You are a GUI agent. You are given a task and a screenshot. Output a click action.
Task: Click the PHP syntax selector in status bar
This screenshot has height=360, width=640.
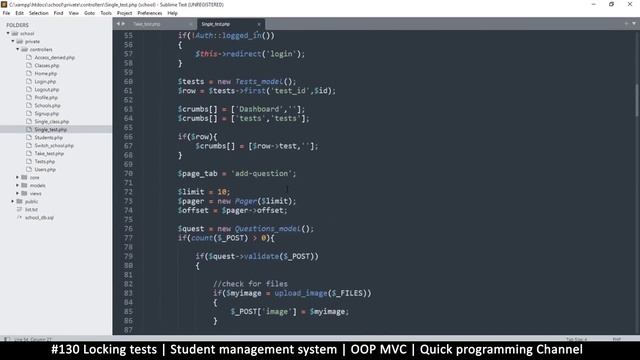[616, 339]
